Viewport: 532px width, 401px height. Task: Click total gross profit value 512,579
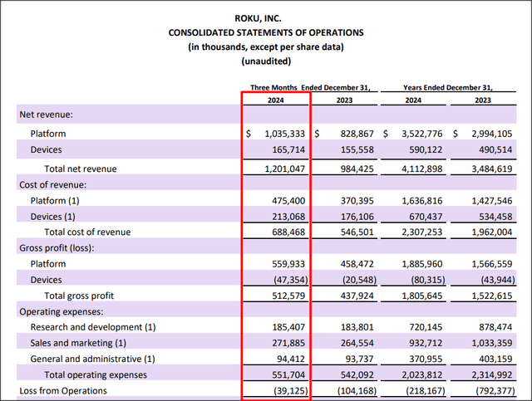pos(288,296)
